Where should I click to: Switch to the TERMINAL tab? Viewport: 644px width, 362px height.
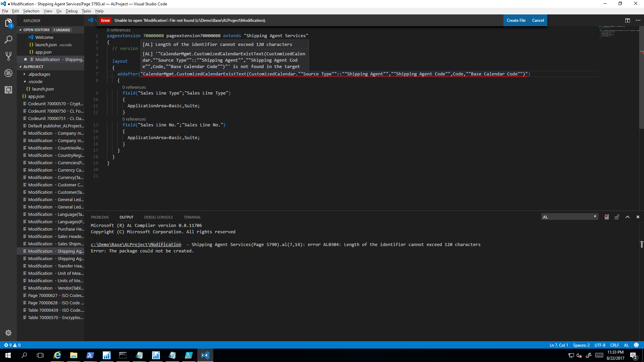pyautogui.click(x=192, y=217)
